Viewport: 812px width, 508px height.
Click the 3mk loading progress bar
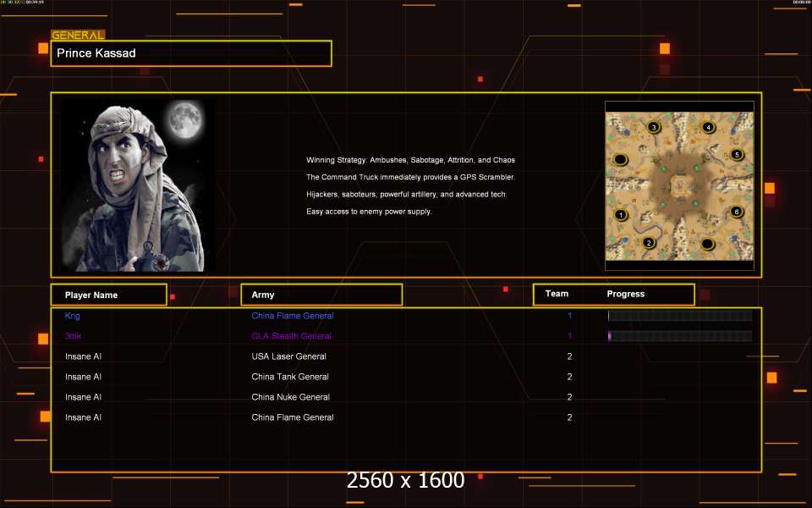click(x=679, y=336)
